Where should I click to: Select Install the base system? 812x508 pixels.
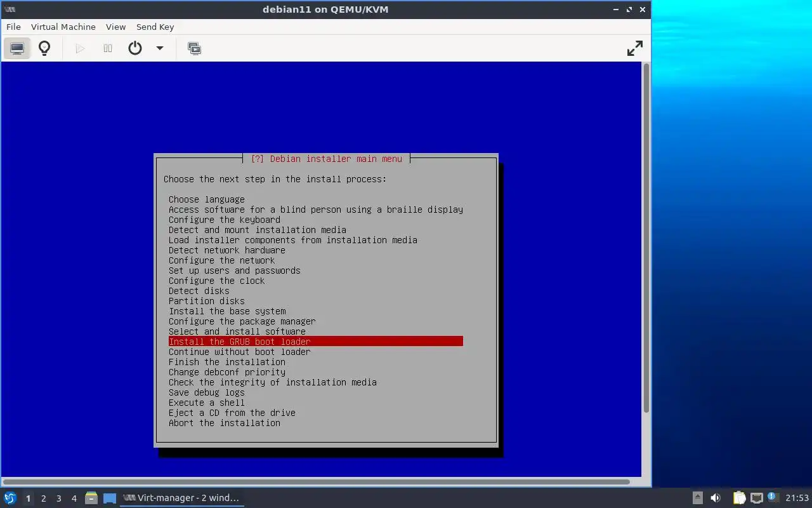point(227,311)
